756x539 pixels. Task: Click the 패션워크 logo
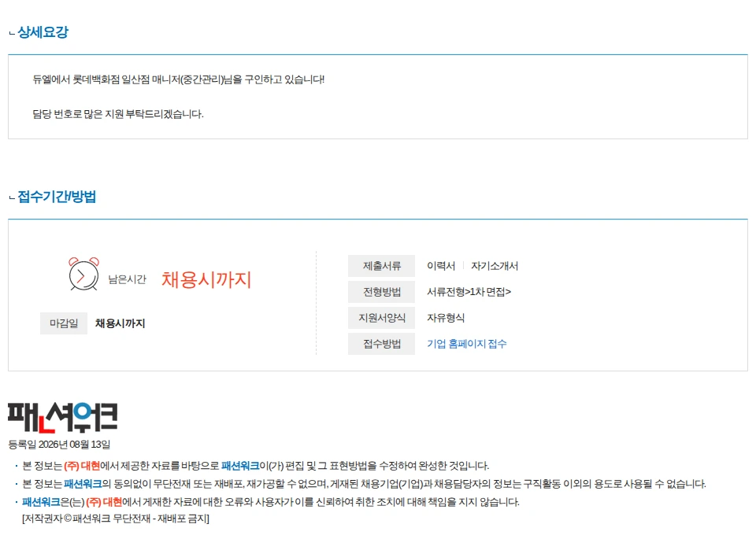(63, 417)
